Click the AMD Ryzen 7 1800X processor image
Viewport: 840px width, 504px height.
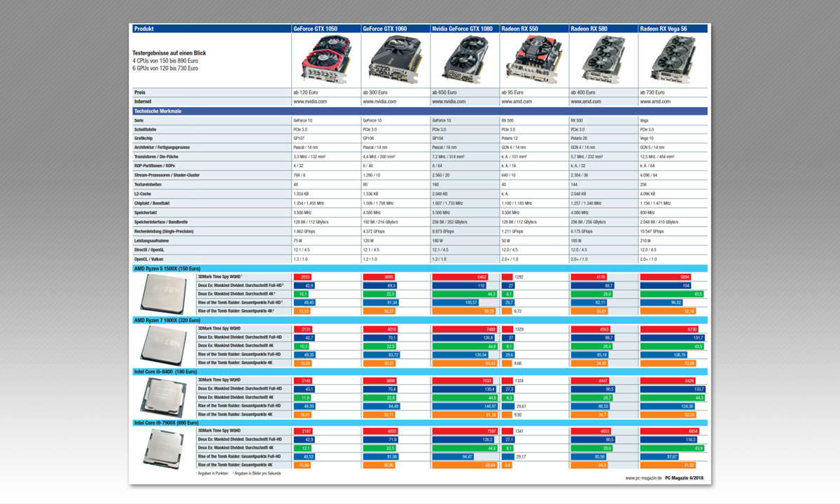(x=164, y=344)
